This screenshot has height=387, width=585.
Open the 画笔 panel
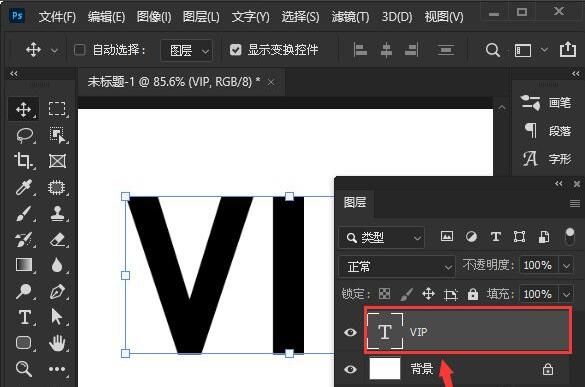point(545,103)
